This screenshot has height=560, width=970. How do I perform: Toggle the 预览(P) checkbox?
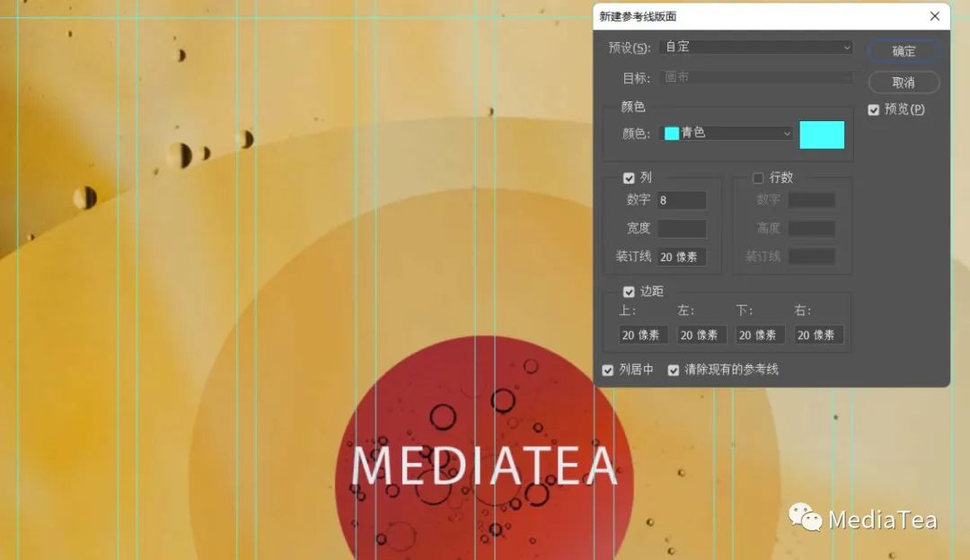pyautogui.click(x=874, y=110)
